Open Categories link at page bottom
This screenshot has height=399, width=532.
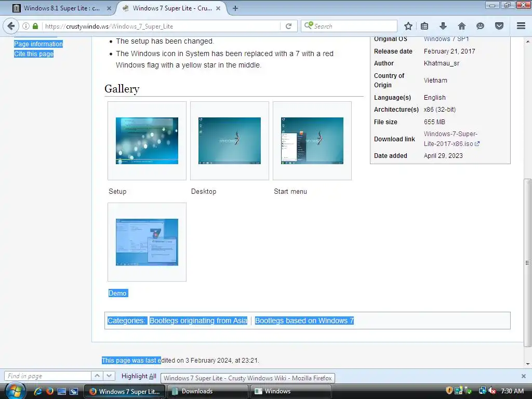126,321
